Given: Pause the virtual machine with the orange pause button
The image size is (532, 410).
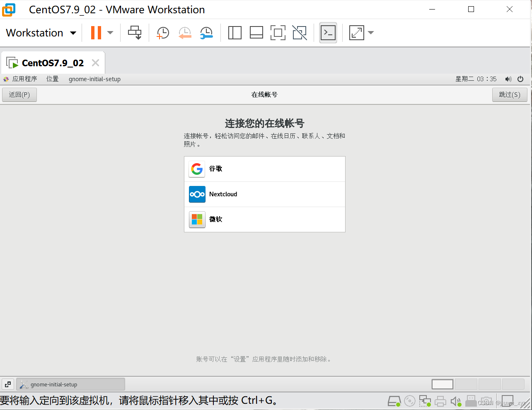Looking at the screenshot, I should click(x=96, y=33).
